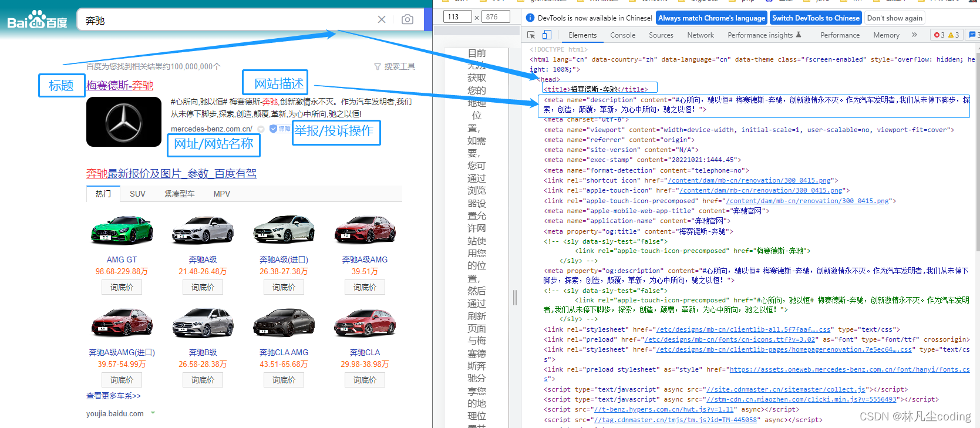
Task: Switch to the Performance tab
Action: point(840,35)
